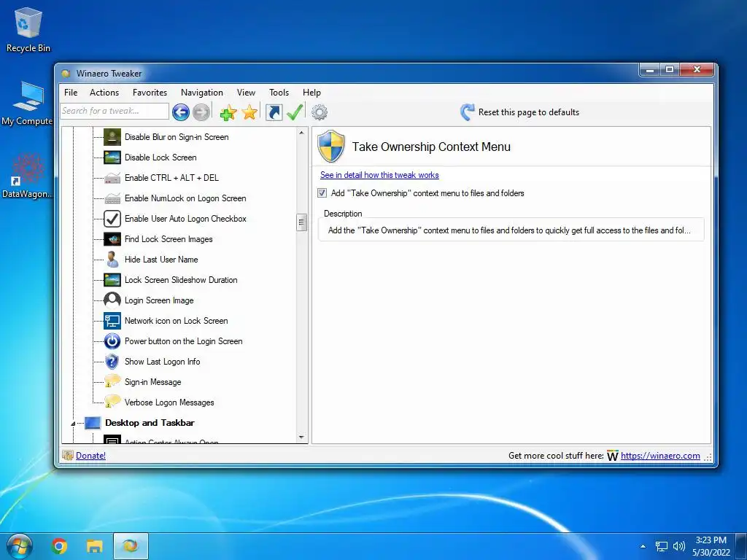Open the Tools menu
This screenshot has width=747, height=560.
279,93
